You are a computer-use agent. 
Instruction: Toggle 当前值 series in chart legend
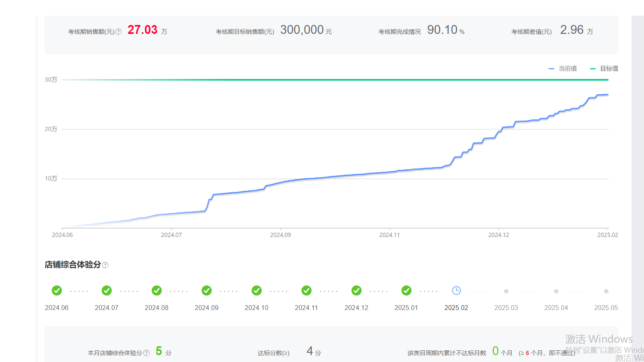(563, 69)
